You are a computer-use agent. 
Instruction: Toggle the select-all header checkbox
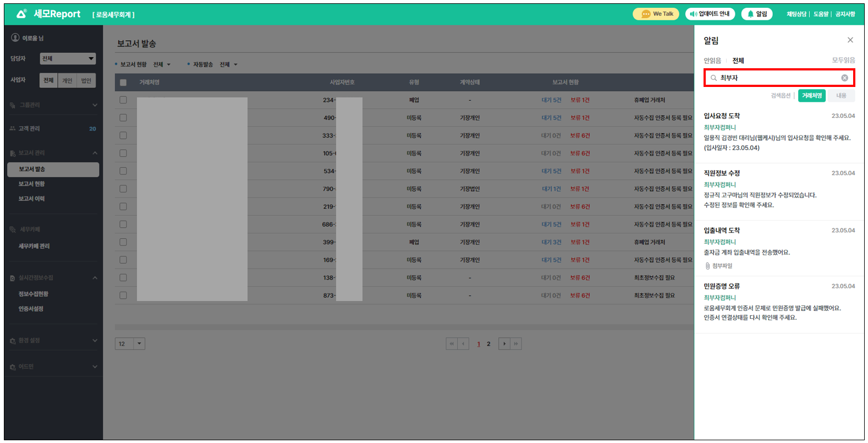click(123, 83)
